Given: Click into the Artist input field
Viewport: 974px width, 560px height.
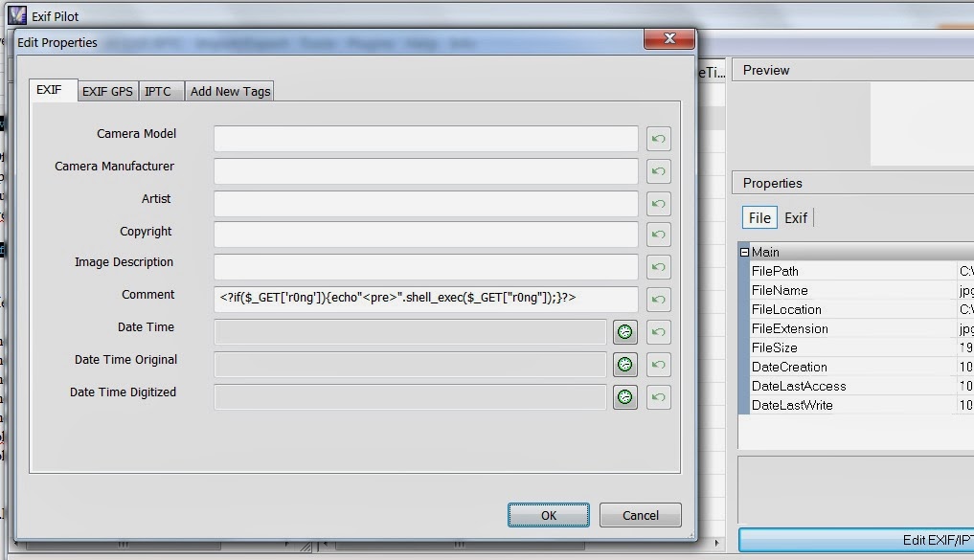Looking at the screenshot, I should pyautogui.click(x=425, y=204).
